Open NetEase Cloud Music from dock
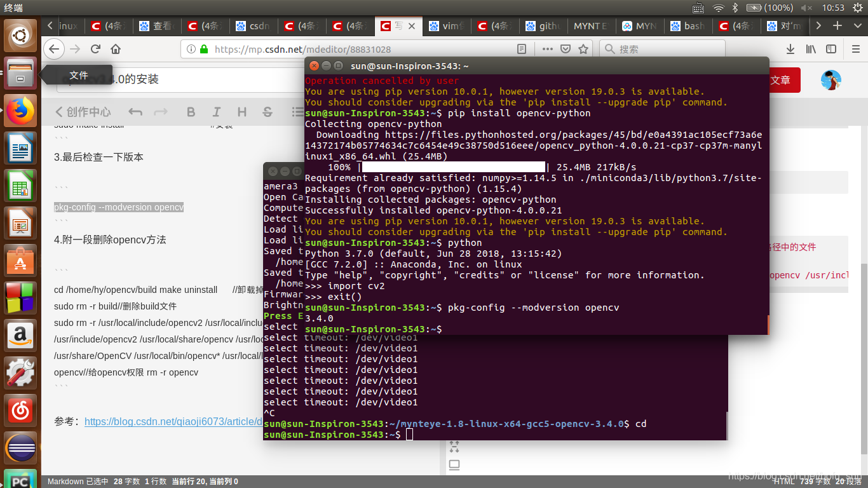The width and height of the screenshot is (868, 488). [21, 410]
